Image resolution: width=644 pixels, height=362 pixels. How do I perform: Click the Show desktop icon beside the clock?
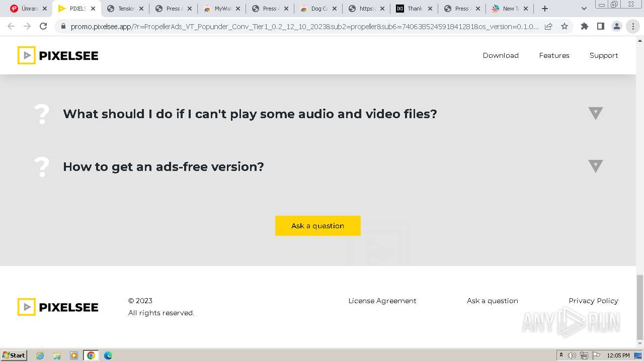click(x=638, y=355)
